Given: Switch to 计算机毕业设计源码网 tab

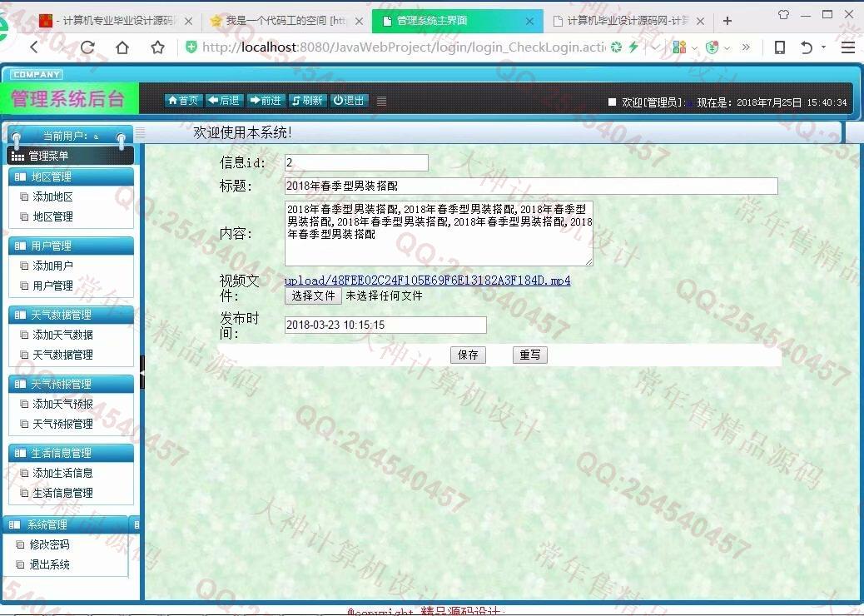Looking at the screenshot, I should pyautogui.click(x=627, y=21).
